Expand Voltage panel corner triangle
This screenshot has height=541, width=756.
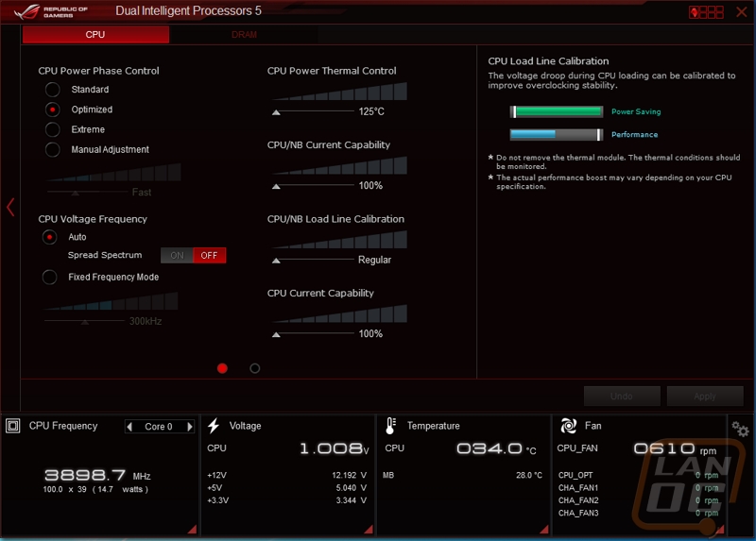369,529
